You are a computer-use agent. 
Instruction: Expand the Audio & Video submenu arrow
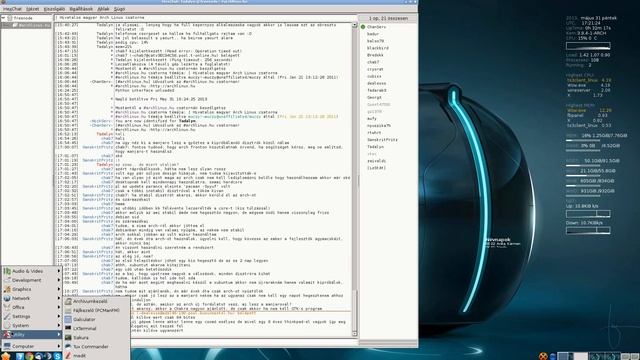[59, 271]
